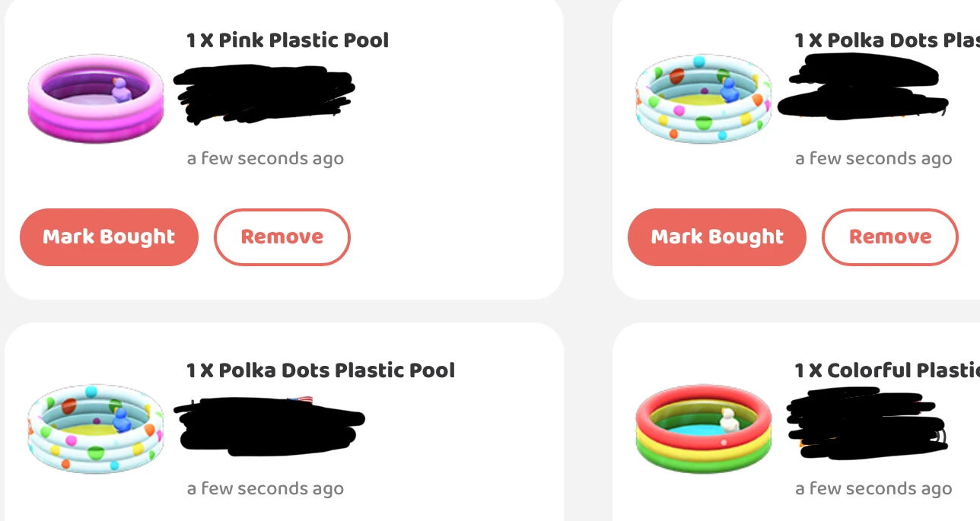980x521 pixels.
Task: Open the '1 X Colorful Plastic' item title
Action: (885, 370)
